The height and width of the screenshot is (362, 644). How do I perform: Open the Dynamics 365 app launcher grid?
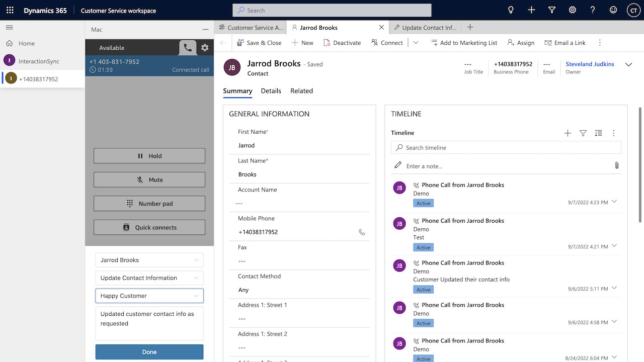coord(10,10)
